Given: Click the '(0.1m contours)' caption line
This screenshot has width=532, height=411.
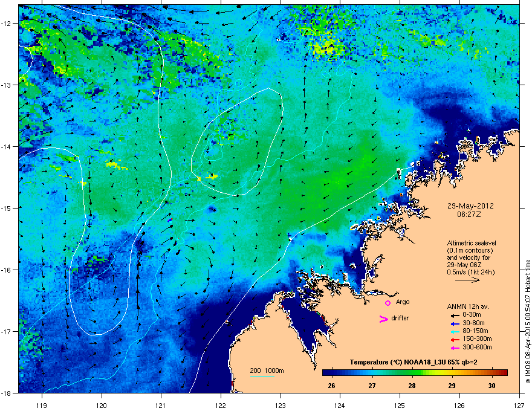Looking at the screenshot, I should pyautogui.click(x=470, y=251).
